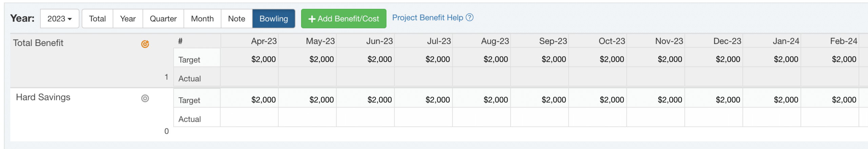This screenshot has width=868, height=149.
Task: Click the Total Benefit Actual cell for Apr-23
Action: 249,77
